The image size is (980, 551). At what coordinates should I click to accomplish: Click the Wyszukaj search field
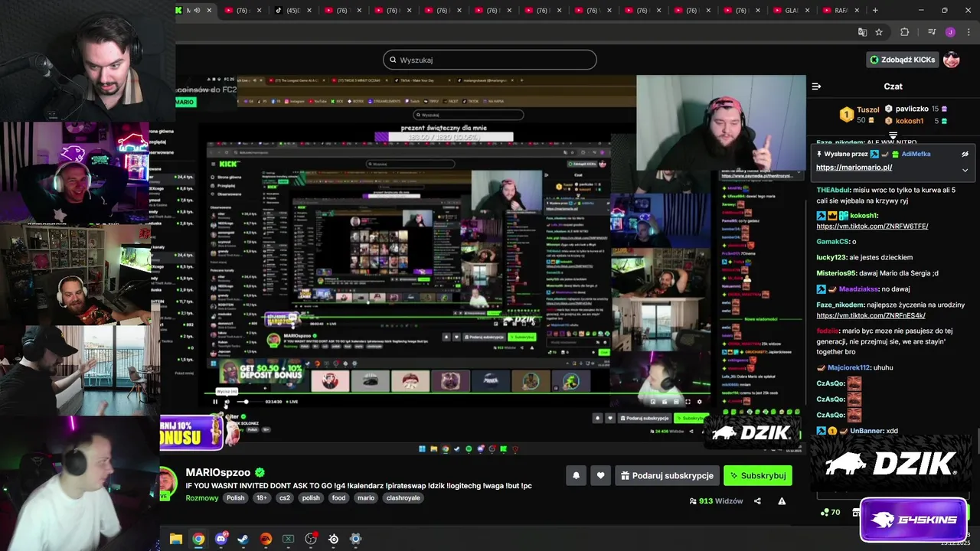(x=490, y=60)
